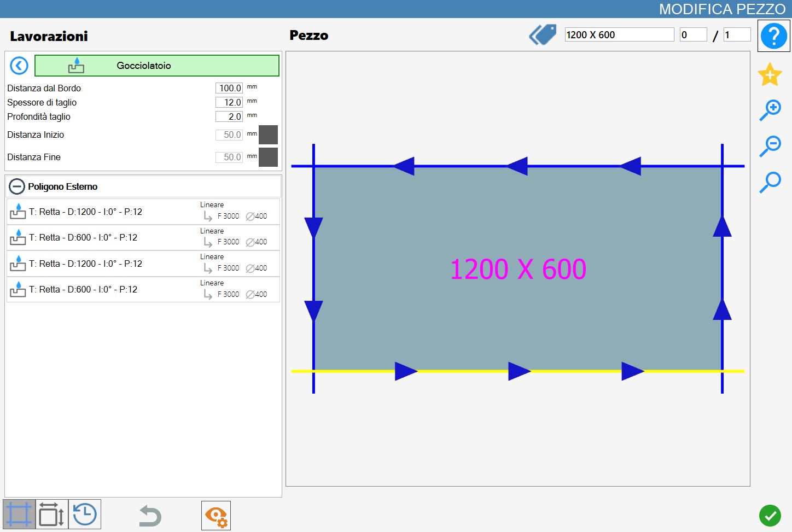
Task: Select the first Retta D:1200 row
Action: pyautogui.click(x=143, y=212)
